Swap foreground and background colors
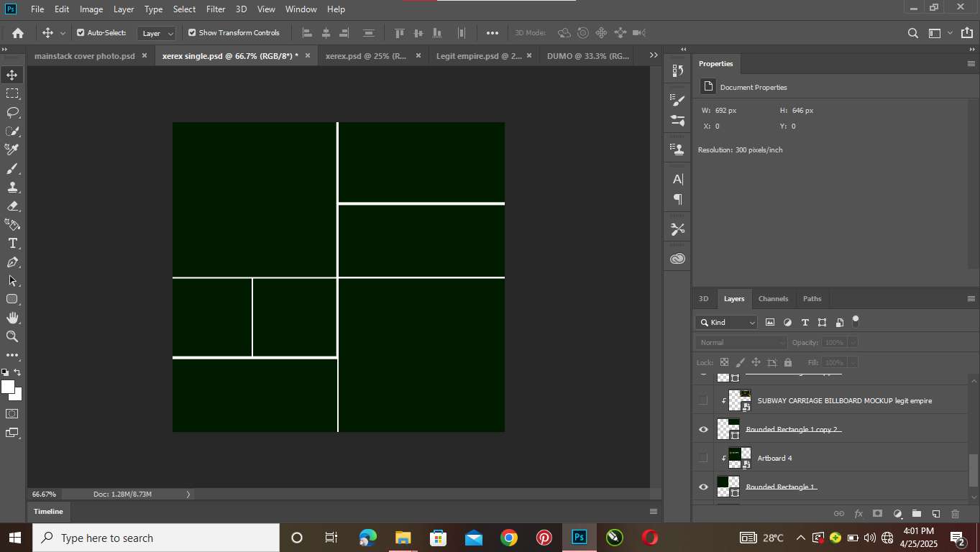This screenshot has width=980, height=552. (18, 372)
